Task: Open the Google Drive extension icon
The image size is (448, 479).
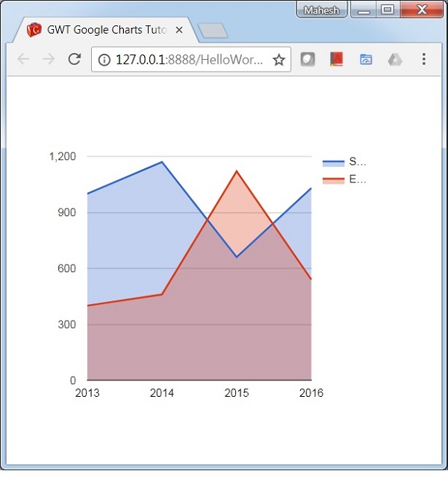Action: (395, 60)
